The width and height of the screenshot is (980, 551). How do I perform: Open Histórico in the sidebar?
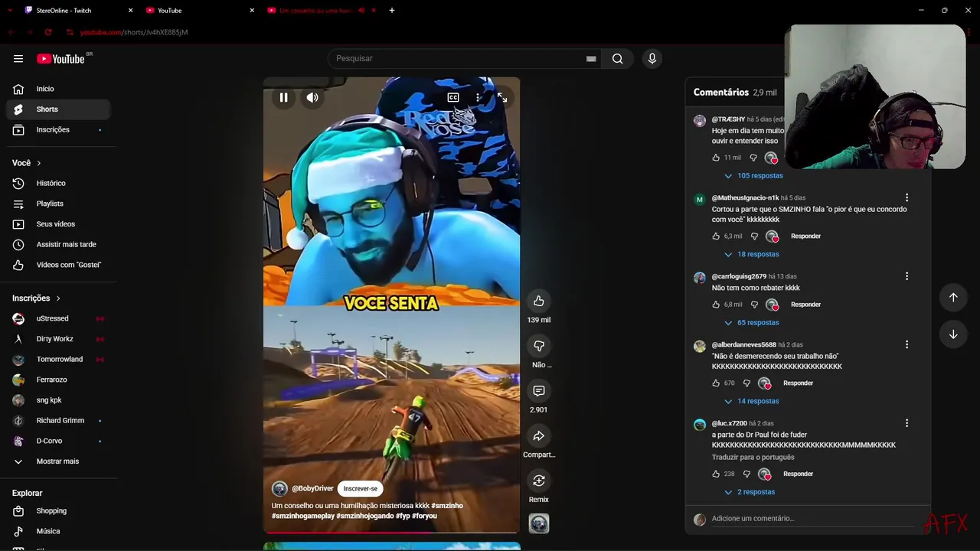coord(58,183)
